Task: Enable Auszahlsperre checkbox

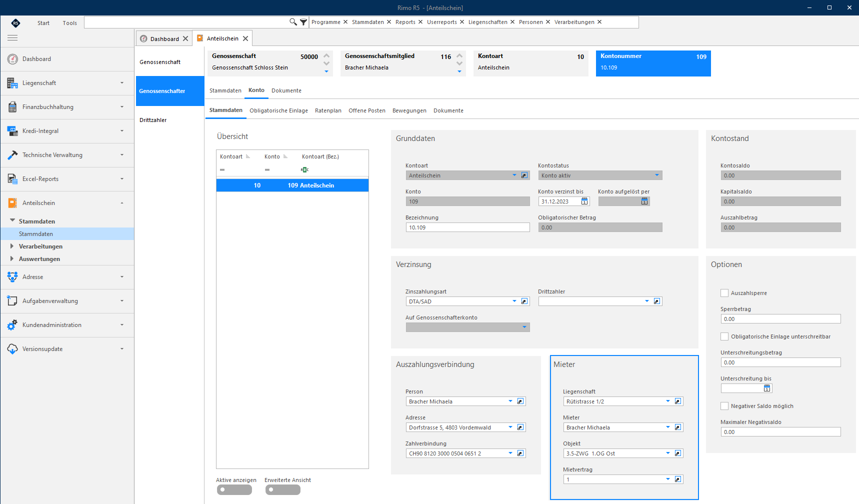Action: point(724,293)
